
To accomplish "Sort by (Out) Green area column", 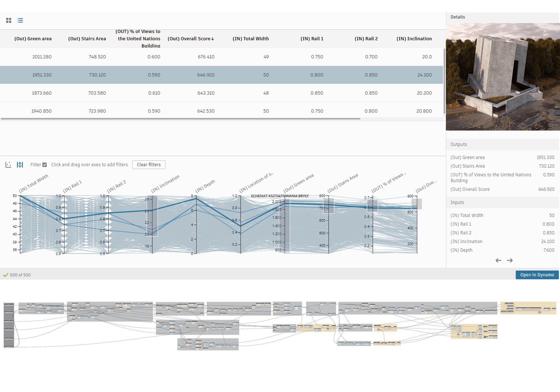I will [x=33, y=39].
